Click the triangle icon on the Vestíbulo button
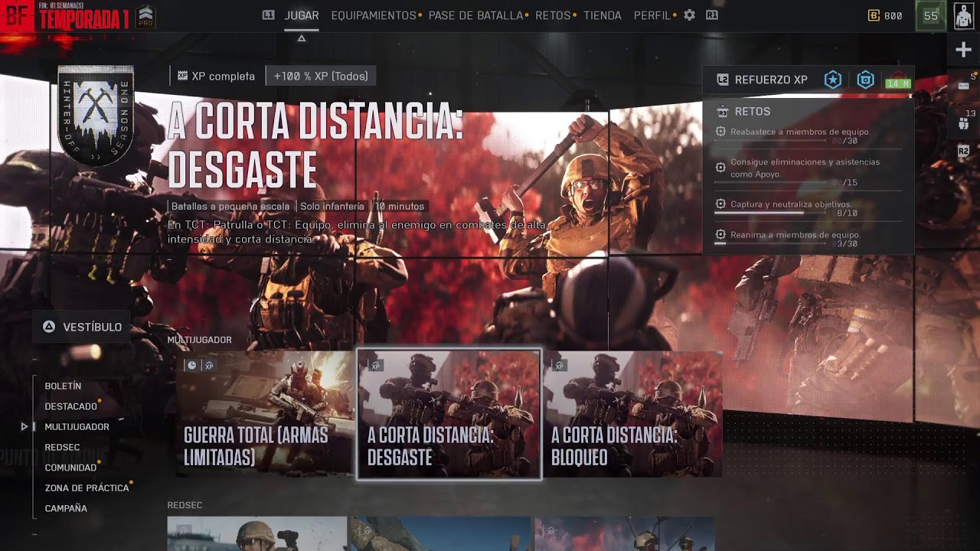This screenshot has height=551, width=980. pyautogui.click(x=49, y=327)
